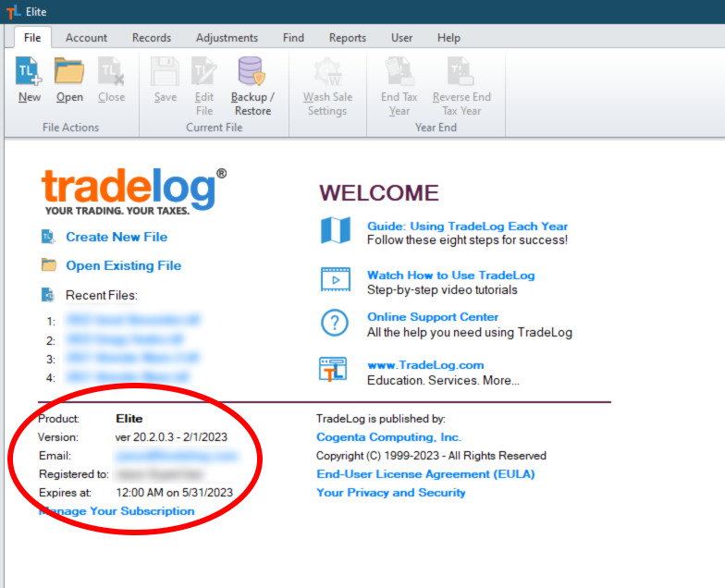Click the Elite product name text
This screenshot has width=725, height=588.
tap(129, 418)
